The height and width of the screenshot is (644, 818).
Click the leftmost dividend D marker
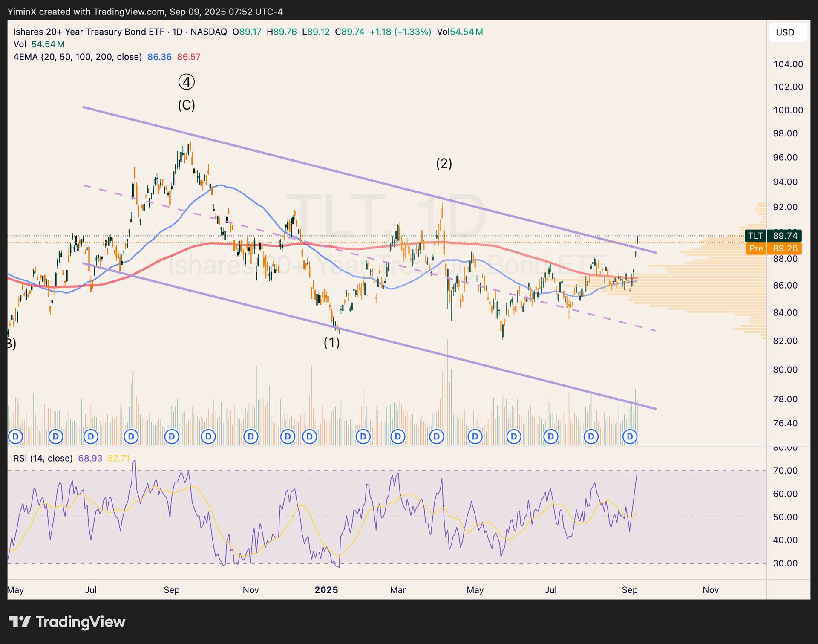pyautogui.click(x=16, y=436)
